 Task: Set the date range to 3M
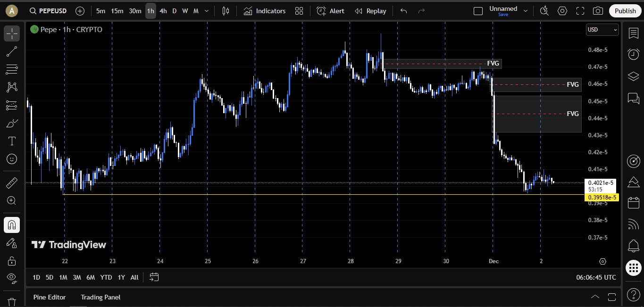point(77,277)
